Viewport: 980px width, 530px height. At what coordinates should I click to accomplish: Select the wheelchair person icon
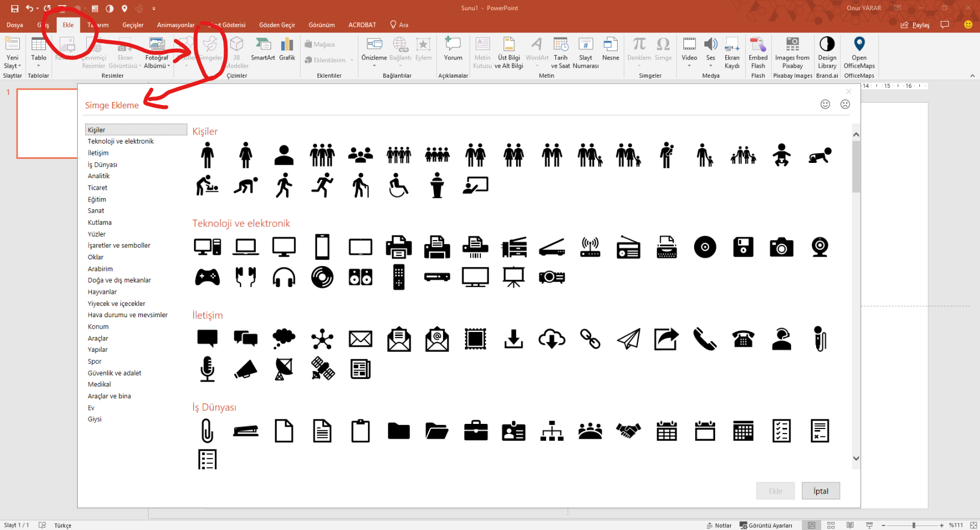(x=398, y=186)
